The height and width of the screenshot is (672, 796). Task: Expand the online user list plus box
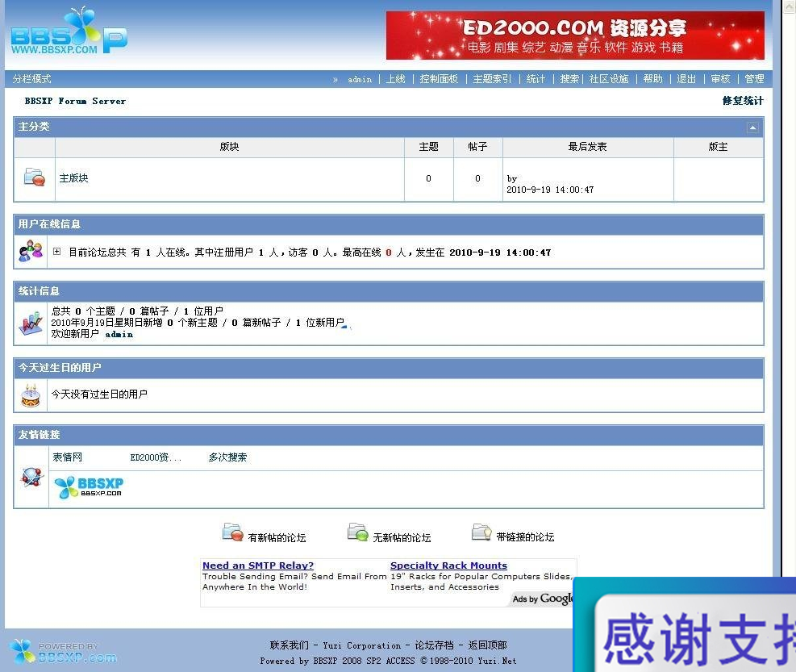pos(56,252)
